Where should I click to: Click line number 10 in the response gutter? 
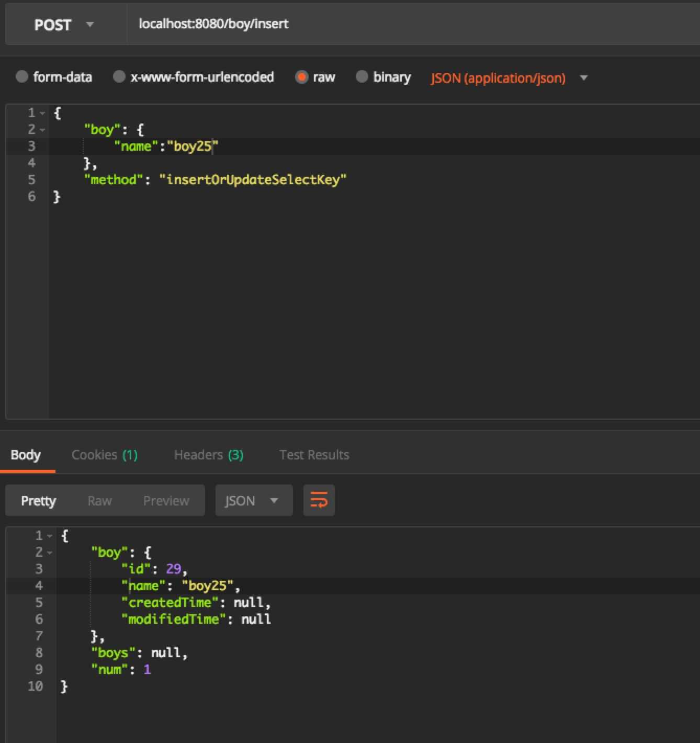[35, 686]
